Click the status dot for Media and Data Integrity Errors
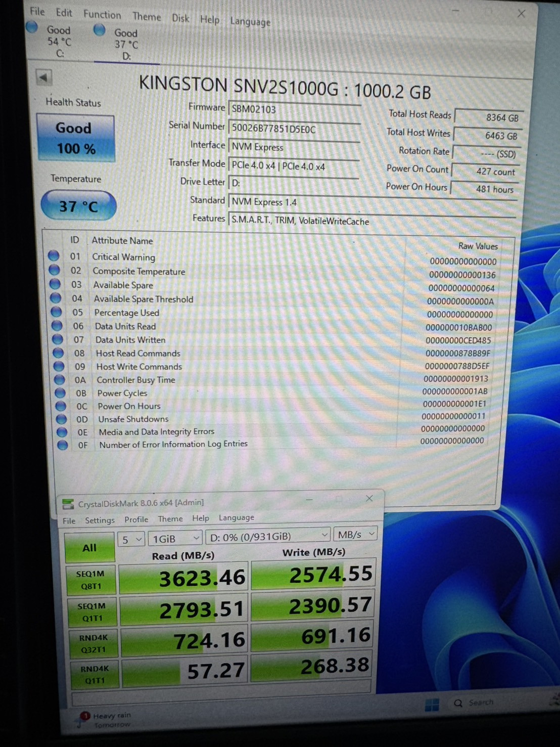This screenshot has height=747, width=560. 62,432
